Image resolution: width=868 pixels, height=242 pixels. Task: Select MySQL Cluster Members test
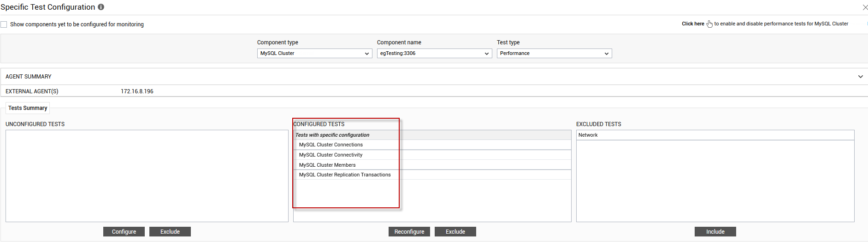click(x=432, y=165)
